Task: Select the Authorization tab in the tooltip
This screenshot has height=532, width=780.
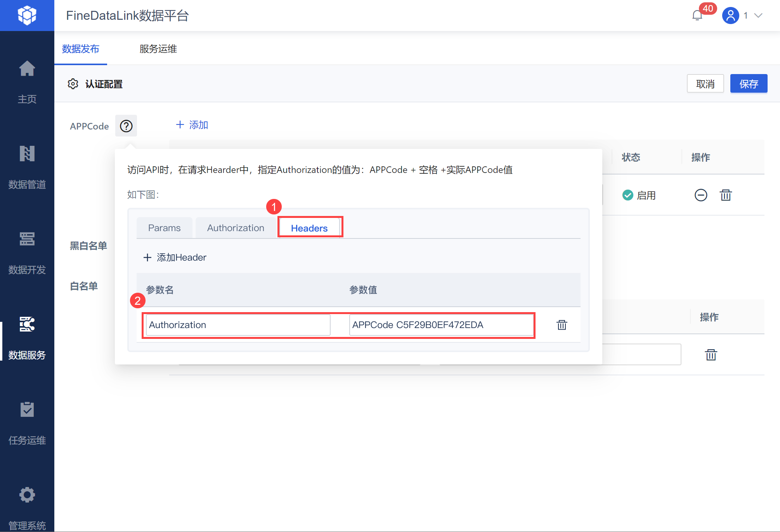Action: click(x=236, y=228)
